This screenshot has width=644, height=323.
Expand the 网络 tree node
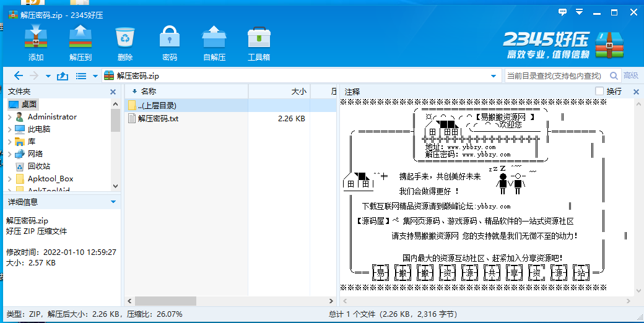pos(10,154)
